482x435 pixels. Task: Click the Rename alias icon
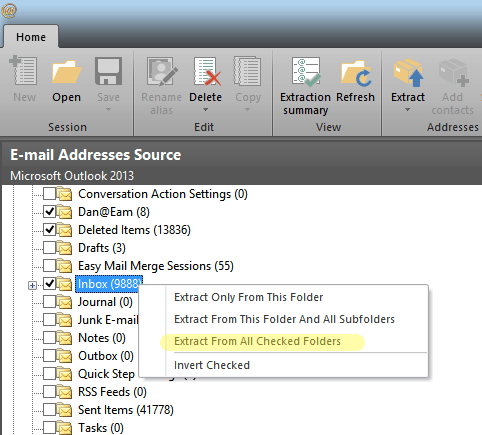coord(161,71)
